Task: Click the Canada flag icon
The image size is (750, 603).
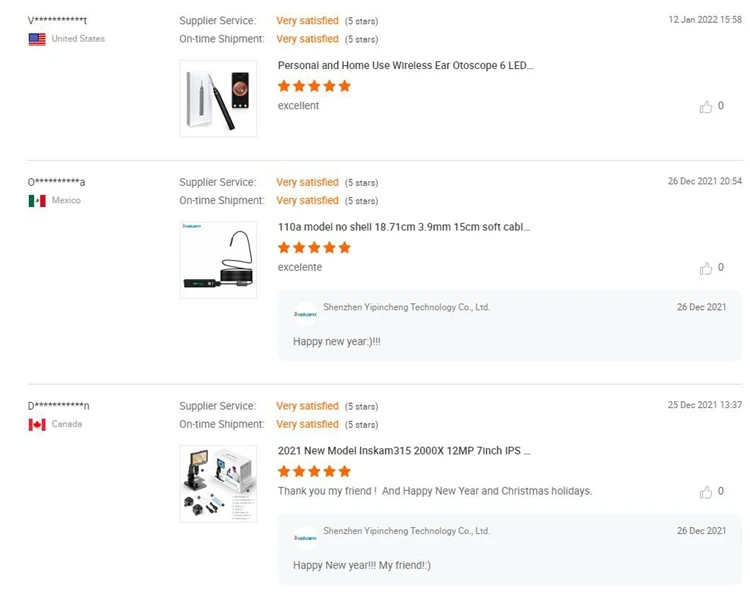Action: tap(37, 425)
